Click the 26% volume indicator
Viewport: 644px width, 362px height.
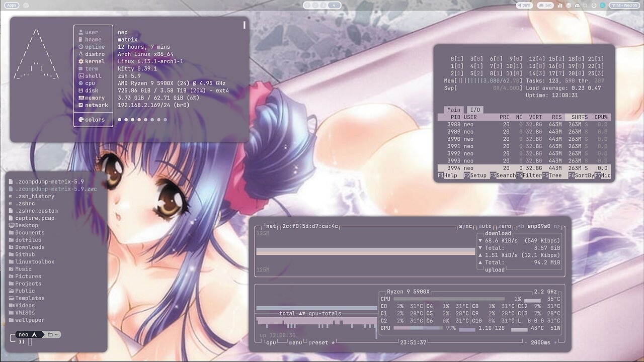pos(525,5)
